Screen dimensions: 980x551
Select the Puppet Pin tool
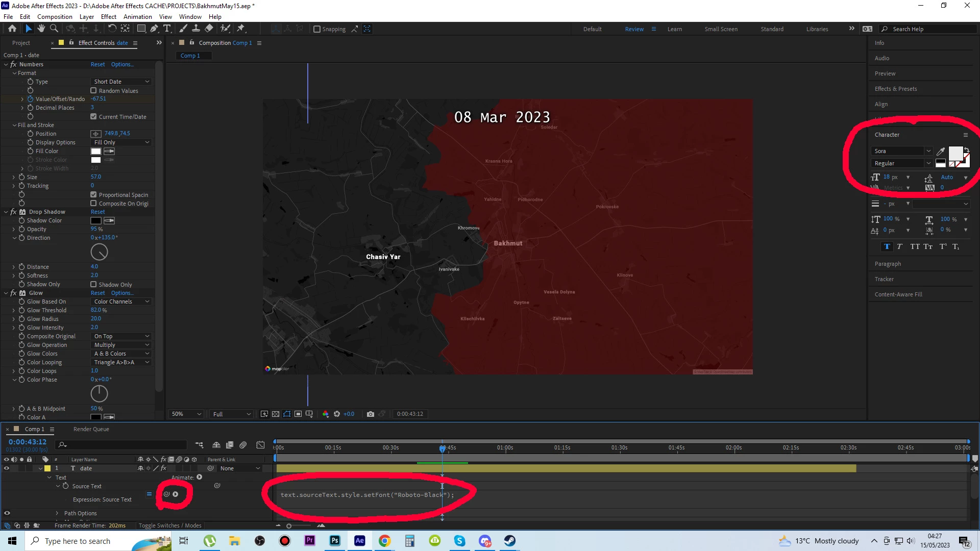[241, 29]
